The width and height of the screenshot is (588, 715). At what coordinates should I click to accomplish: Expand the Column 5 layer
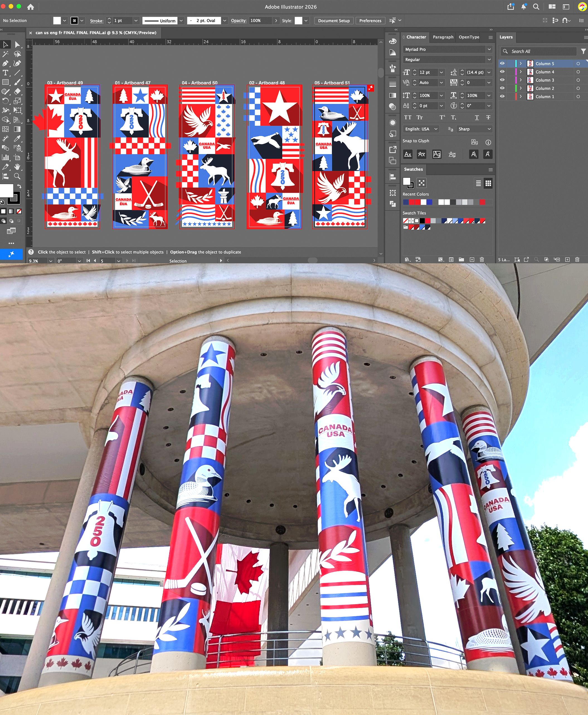(x=521, y=64)
